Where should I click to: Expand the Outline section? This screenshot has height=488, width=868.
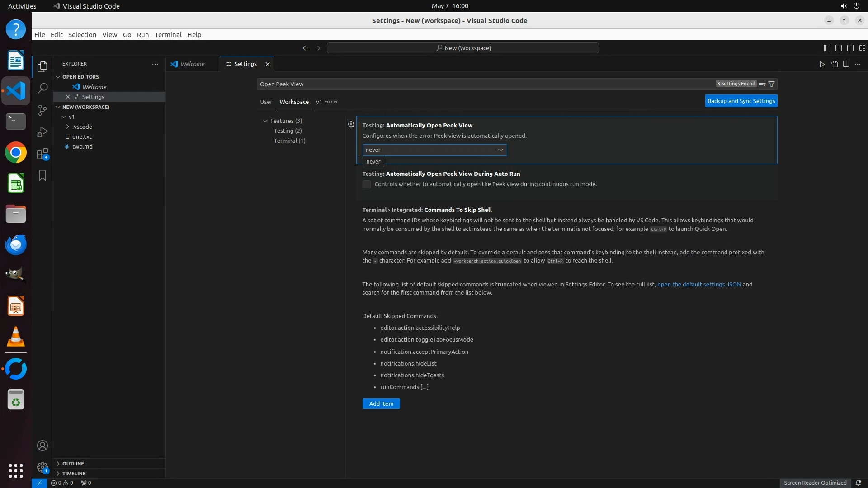click(x=73, y=464)
